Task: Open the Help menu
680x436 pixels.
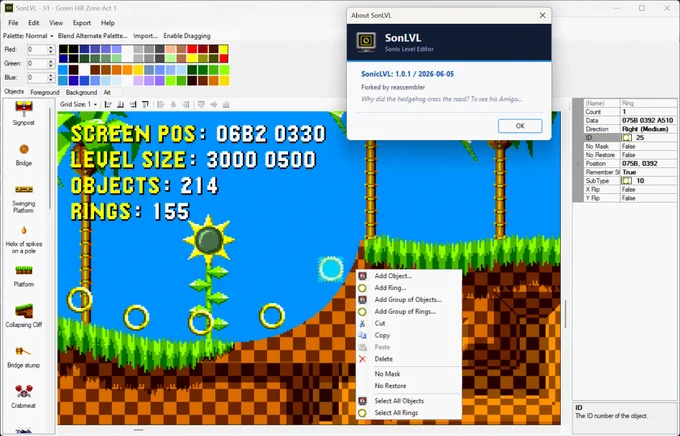Action: (108, 23)
